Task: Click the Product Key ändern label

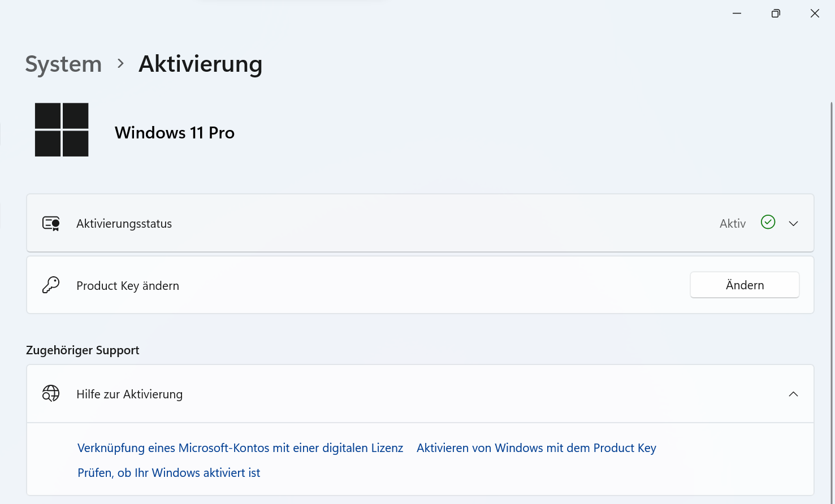Action: (x=128, y=286)
